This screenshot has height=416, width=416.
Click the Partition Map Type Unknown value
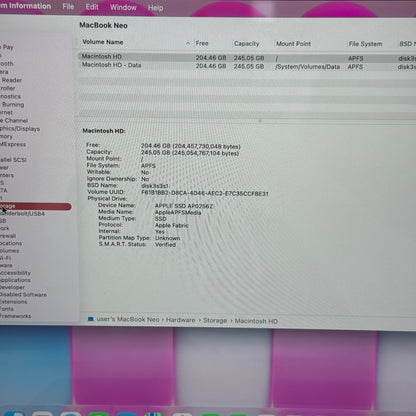tap(167, 238)
